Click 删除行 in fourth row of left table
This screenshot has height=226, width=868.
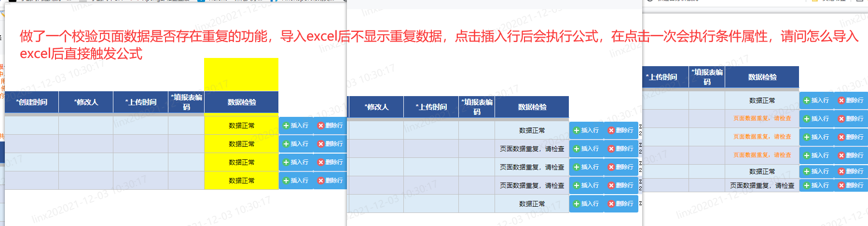(x=331, y=181)
